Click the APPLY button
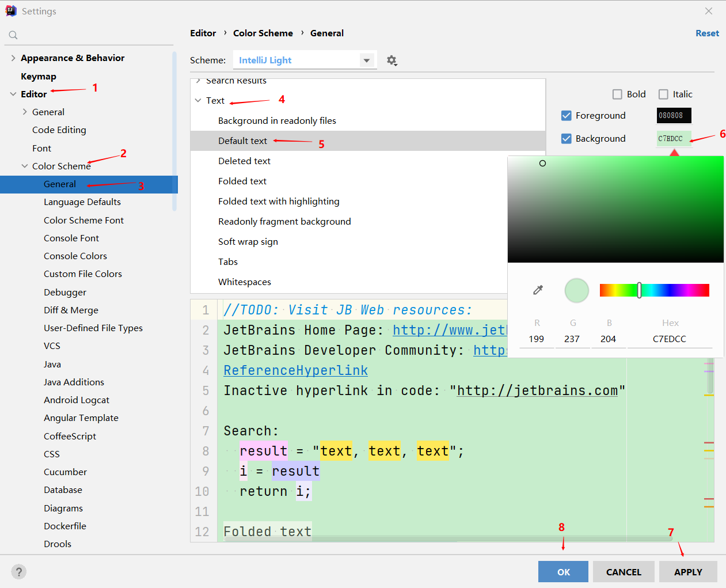 pos(688,572)
